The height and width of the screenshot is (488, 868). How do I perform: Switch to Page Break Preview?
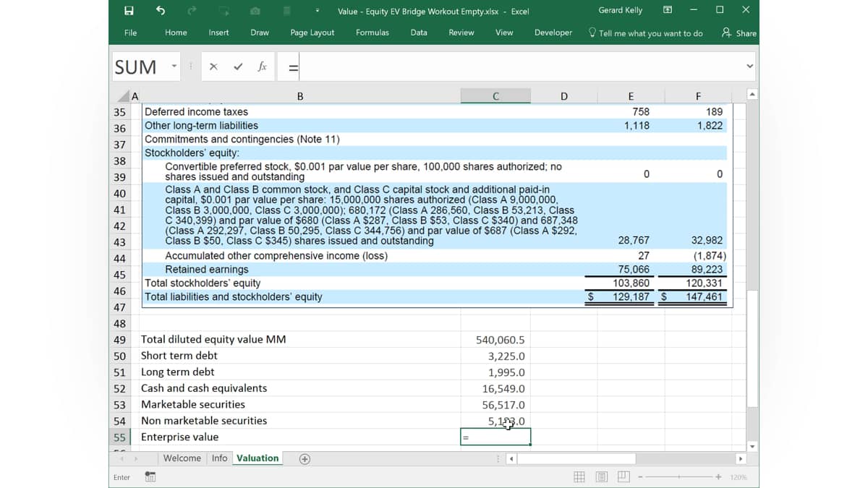tap(624, 477)
